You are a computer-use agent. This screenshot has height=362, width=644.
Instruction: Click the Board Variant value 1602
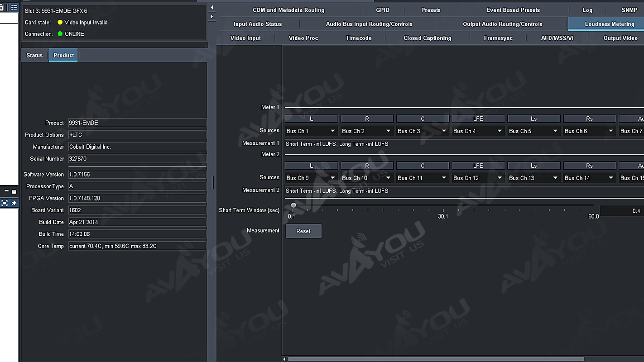[x=137, y=210]
